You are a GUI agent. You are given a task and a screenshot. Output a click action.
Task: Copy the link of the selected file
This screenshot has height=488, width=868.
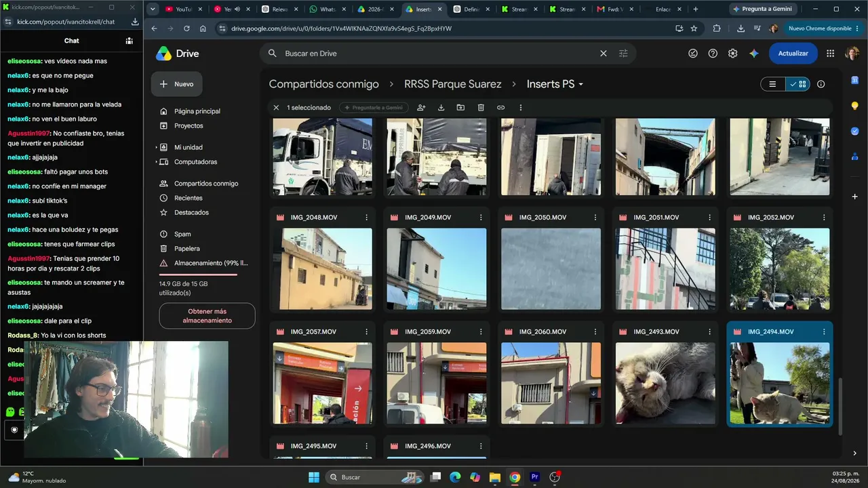[500, 108]
